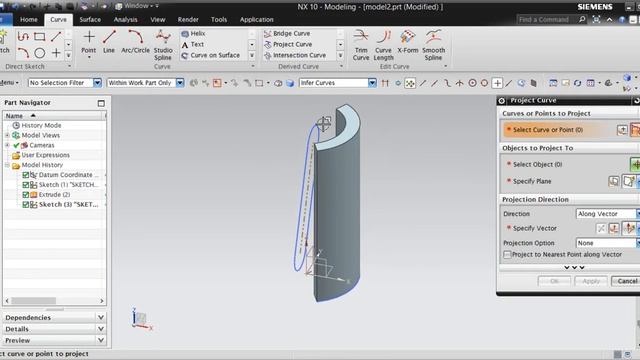Click Apply in Project Curve dialog

click(591, 281)
